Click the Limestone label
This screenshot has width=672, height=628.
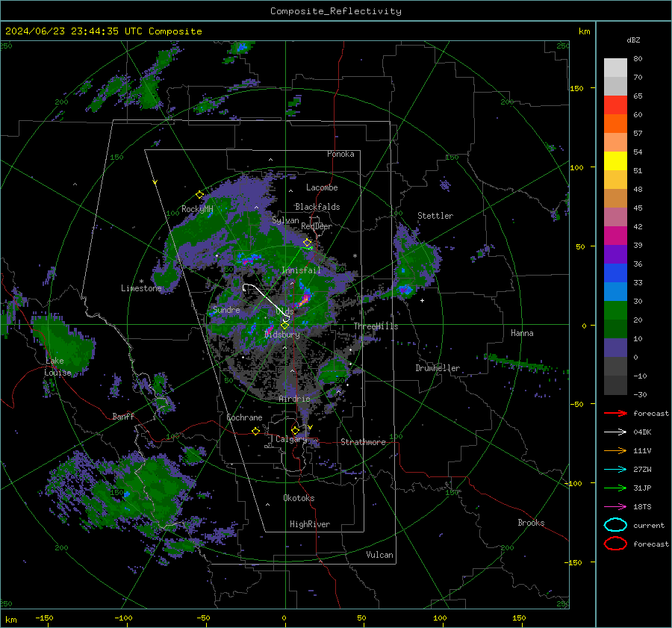coord(141,288)
